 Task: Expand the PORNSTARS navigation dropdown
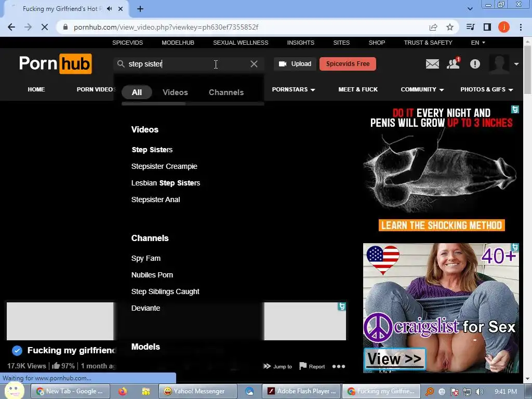[x=294, y=89]
